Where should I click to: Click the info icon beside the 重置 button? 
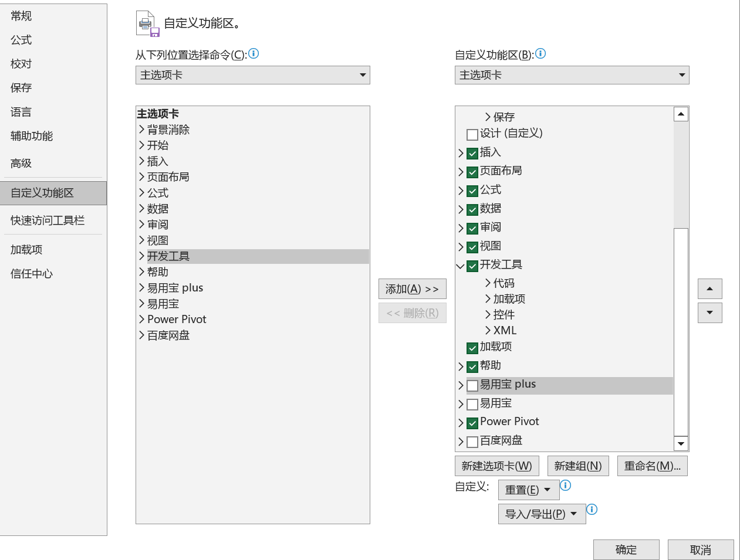point(565,485)
